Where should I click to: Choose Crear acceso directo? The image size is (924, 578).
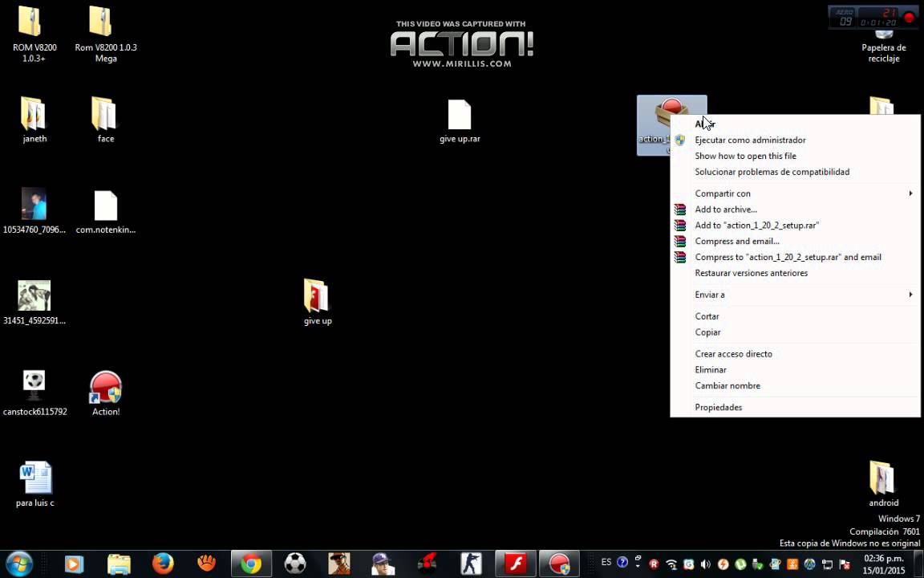point(795,353)
